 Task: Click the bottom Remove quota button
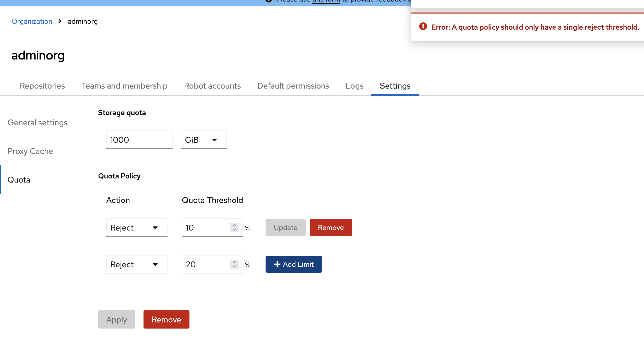166,319
